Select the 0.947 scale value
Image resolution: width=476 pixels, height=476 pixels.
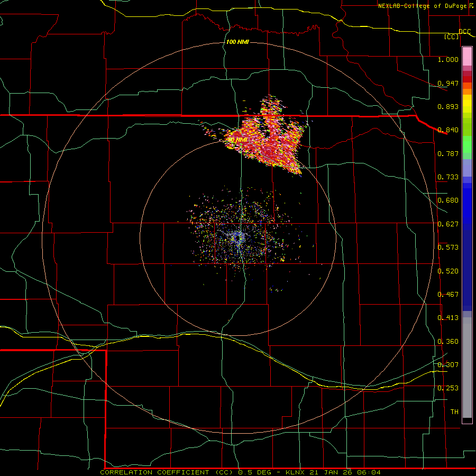[448, 83]
